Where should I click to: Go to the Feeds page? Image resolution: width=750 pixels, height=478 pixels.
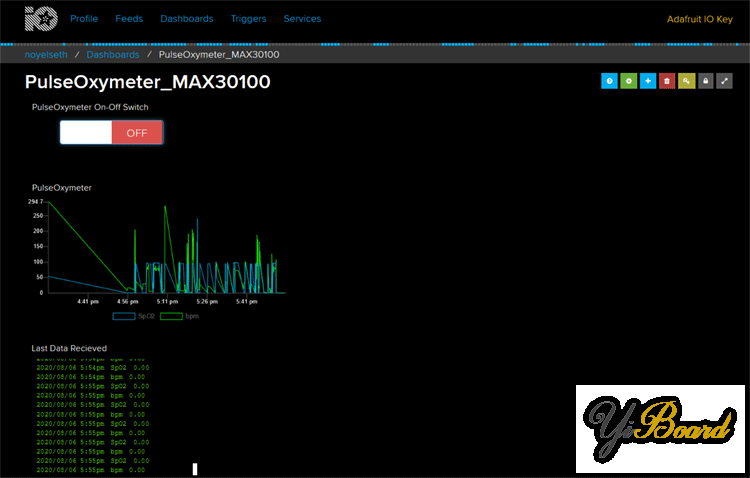(129, 19)
